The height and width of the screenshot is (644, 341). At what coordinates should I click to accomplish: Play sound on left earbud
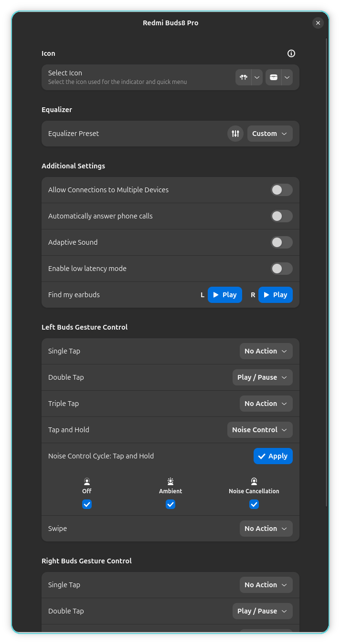(225, 295)
